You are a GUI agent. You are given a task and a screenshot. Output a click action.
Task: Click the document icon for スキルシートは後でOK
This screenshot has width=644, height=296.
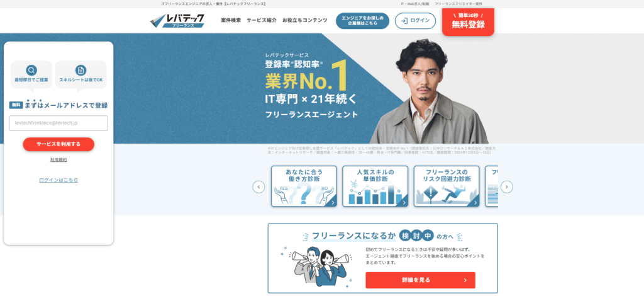coord(81,71)
